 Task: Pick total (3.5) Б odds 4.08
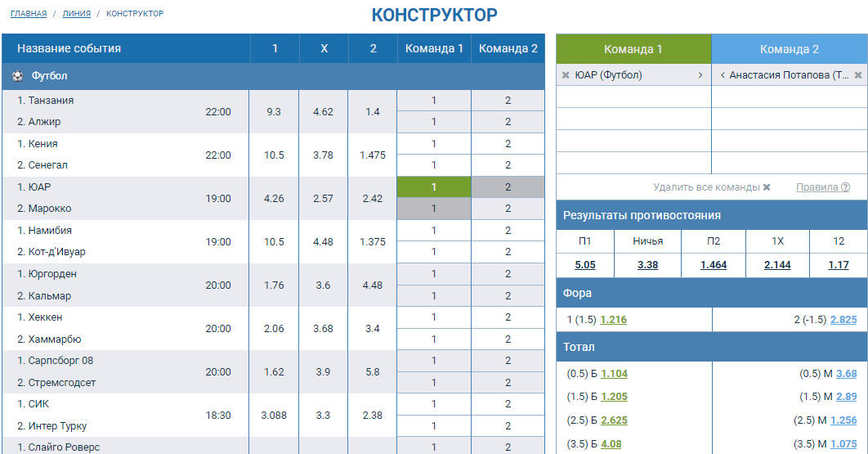tap(611, 444)
